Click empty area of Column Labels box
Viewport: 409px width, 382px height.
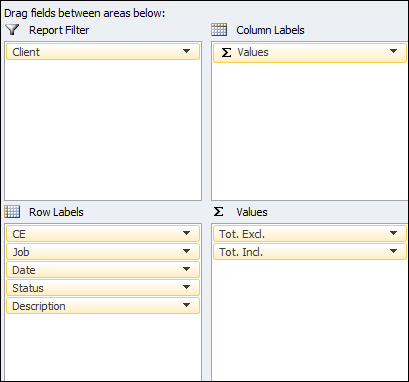tap(310, 132)
